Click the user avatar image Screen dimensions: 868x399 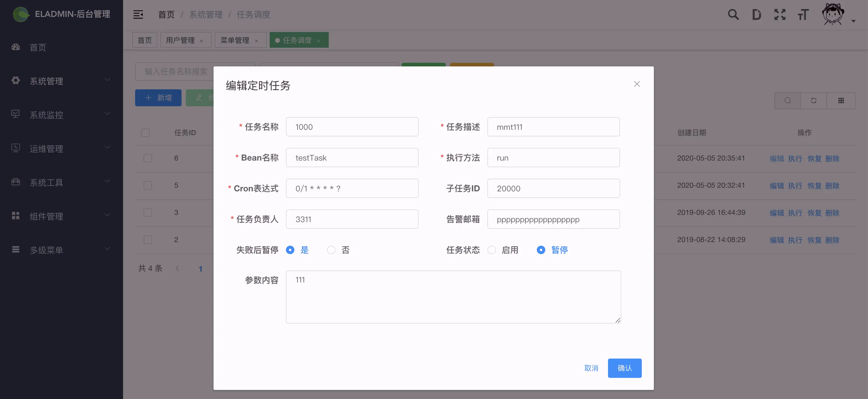point(833,14)
